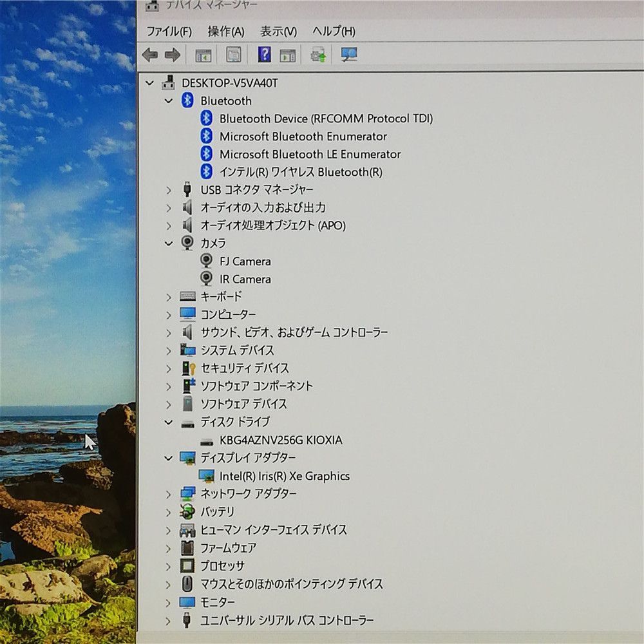Click the セキュリティ デバイス key icon
Viewport: 644px width, 644px height.
189,368
